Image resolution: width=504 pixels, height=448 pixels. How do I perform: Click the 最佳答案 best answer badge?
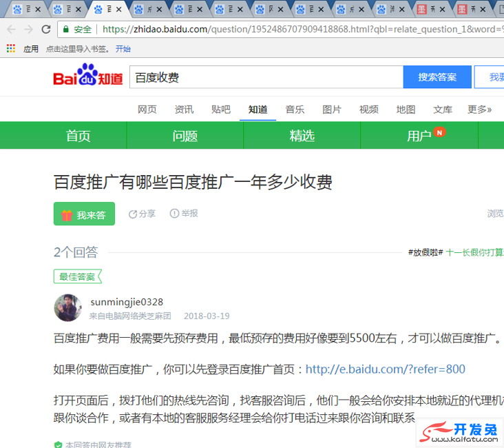pos(78,276)
